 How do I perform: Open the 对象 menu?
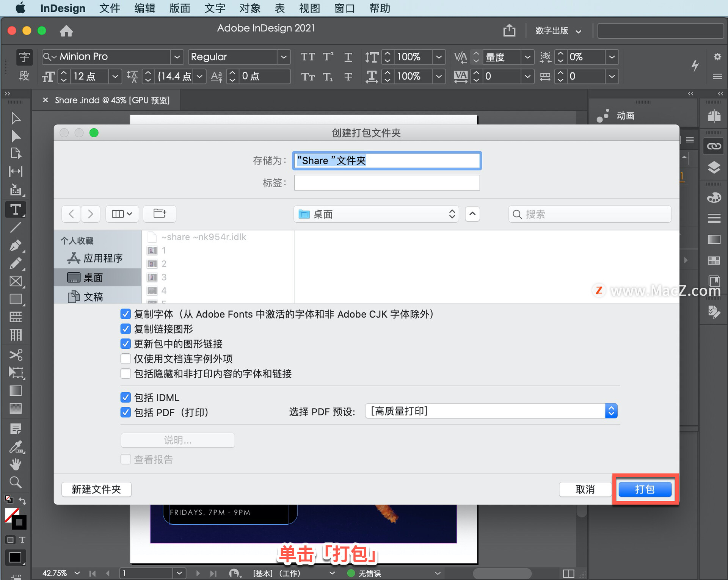pos(250,8)
